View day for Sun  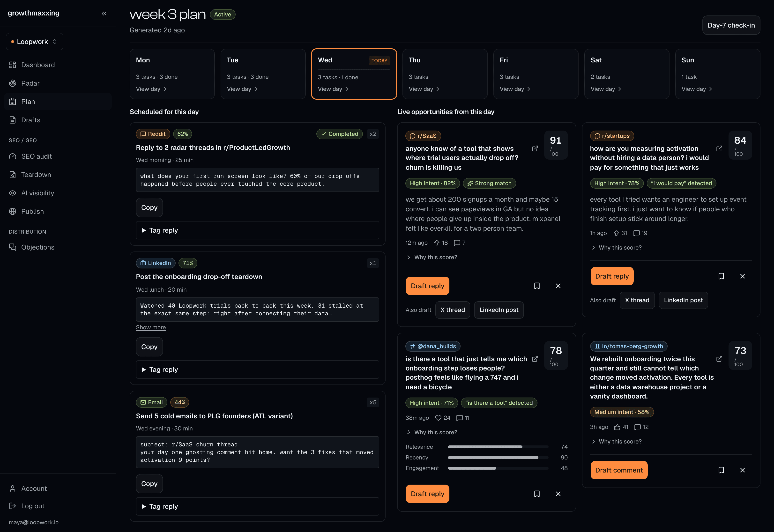click(x=697, y=89)
